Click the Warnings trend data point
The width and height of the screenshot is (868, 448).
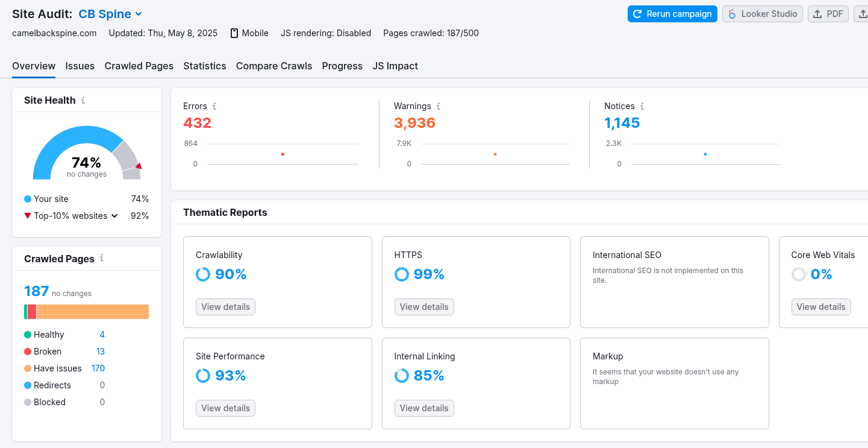[x=495, y=154]
